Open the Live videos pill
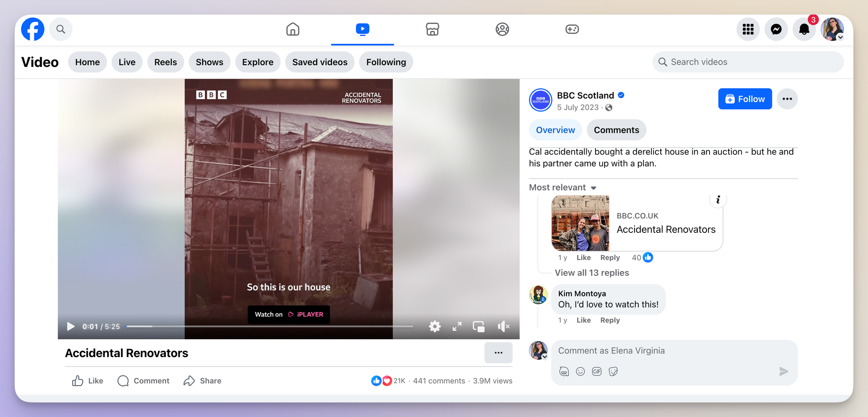 point(127,62)
